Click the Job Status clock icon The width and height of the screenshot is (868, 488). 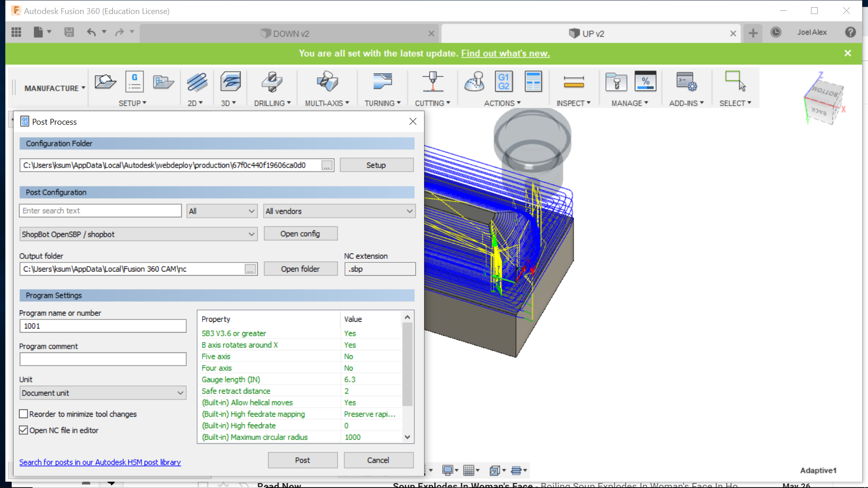click(776, 33)
